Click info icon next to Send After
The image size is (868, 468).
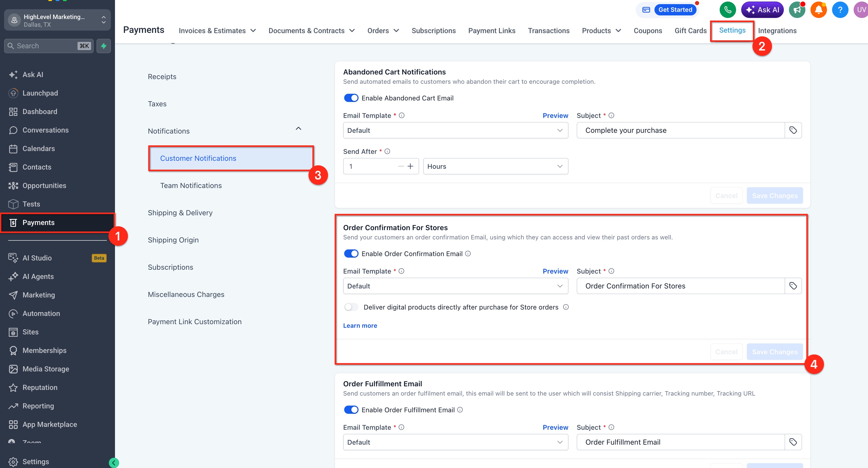click(x=387, y=151)
